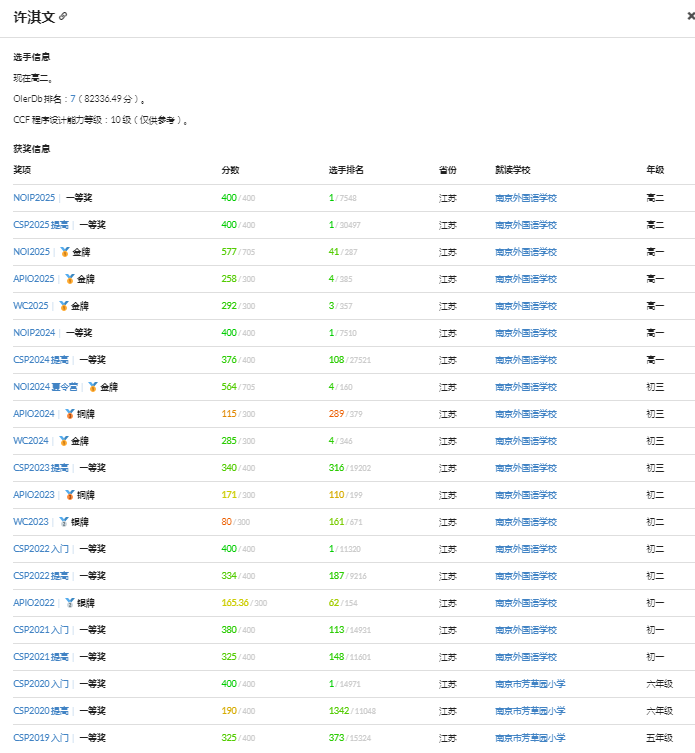Open the OIerDb rank 7 link
The width and height of the screenshot is (695, 753).
[73, 99]
